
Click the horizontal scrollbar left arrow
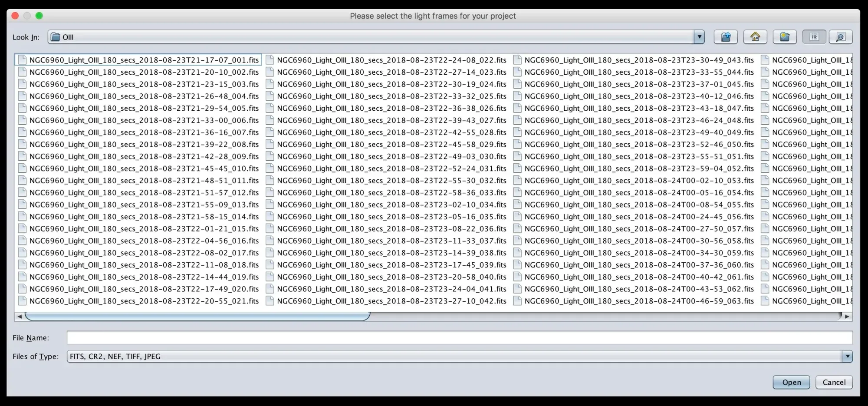pyautogui.click(x=20, y=317)
